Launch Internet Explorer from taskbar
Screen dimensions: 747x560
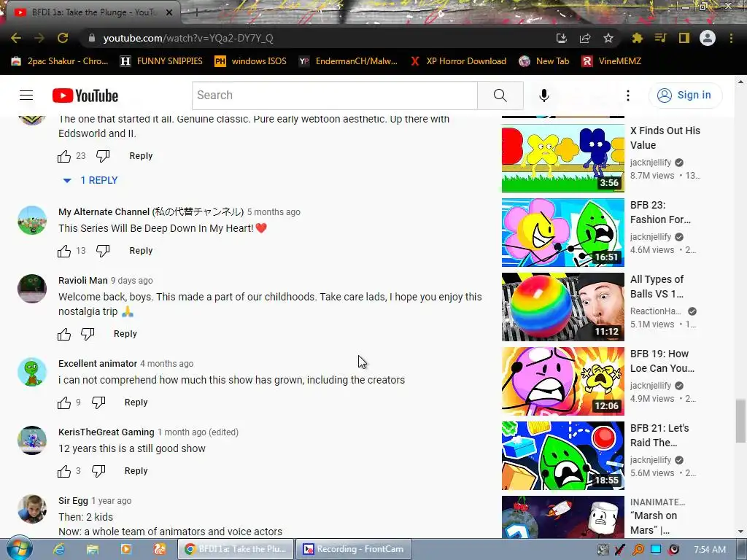(x=59, y=549)
